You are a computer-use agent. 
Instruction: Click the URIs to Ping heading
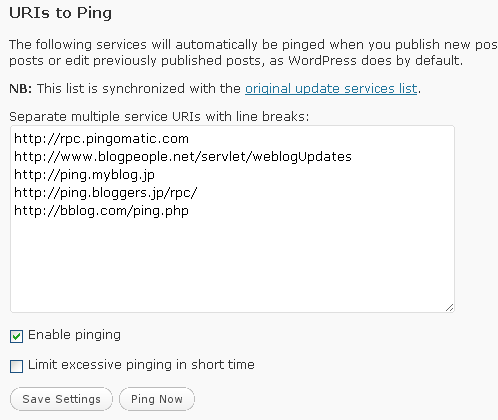60,13
